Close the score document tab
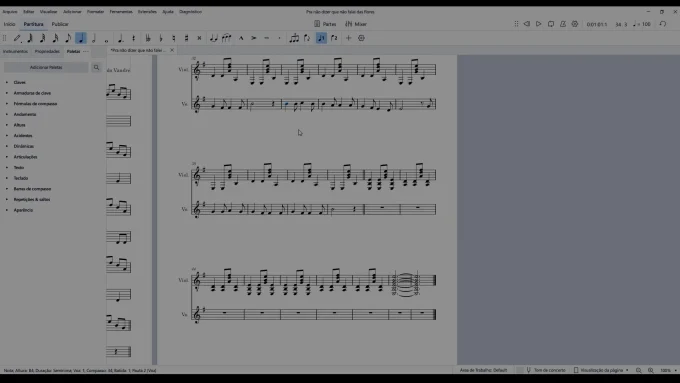Image resolution: width=680 pixels, height=383 pixels. [172, 50]
